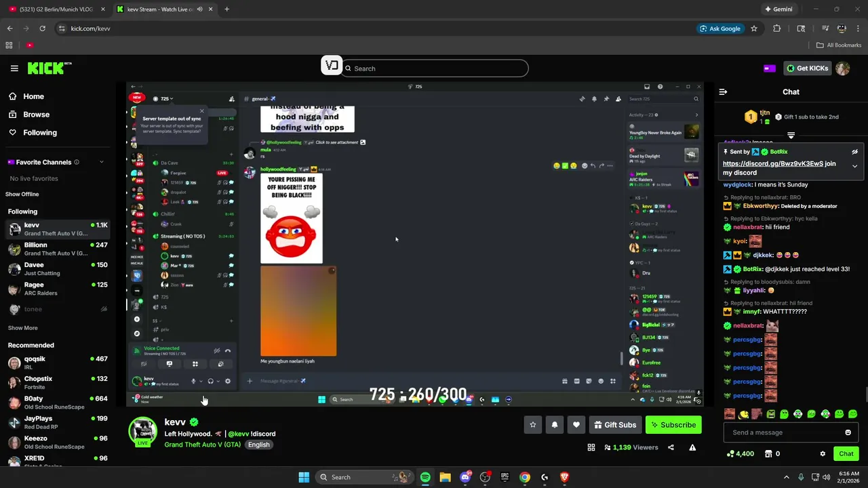Reload the kick.com page
This screenshot has height=488, width=868.
pos(42,28)
